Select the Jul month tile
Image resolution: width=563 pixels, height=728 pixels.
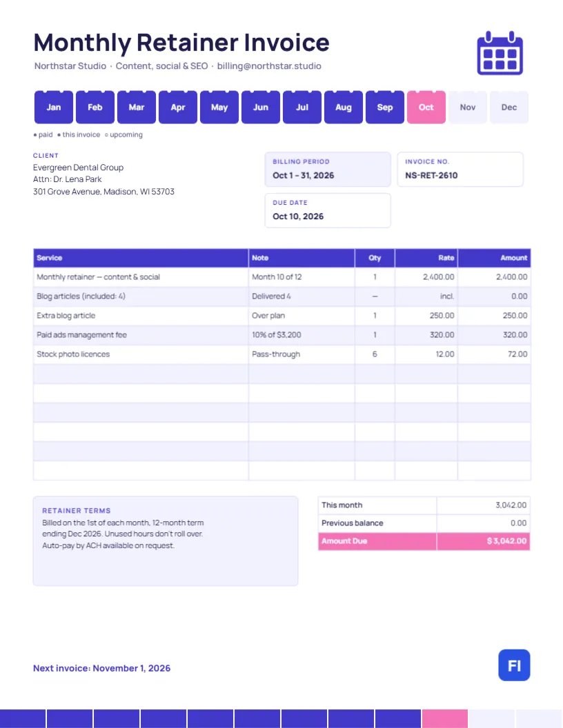(302, 108)
